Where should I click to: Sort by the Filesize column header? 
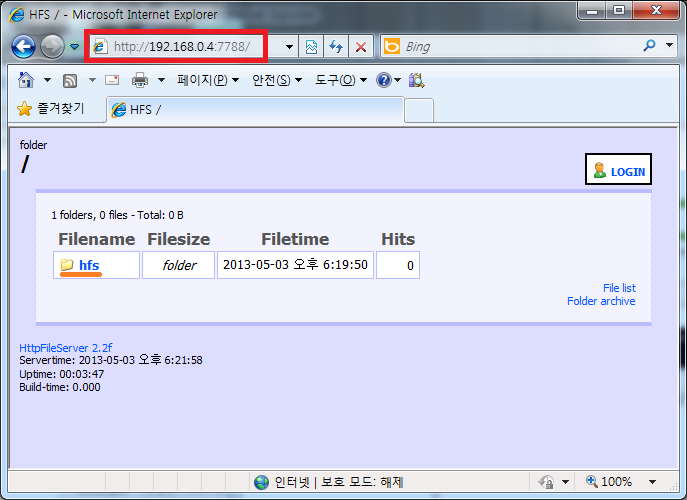tap(179, 239)
